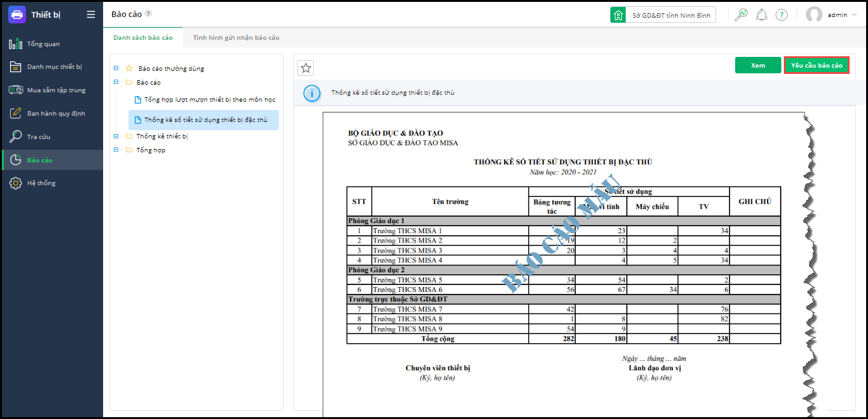
Task: Click the hamburger menu icon in sidebar
Action: pos(91,15)
